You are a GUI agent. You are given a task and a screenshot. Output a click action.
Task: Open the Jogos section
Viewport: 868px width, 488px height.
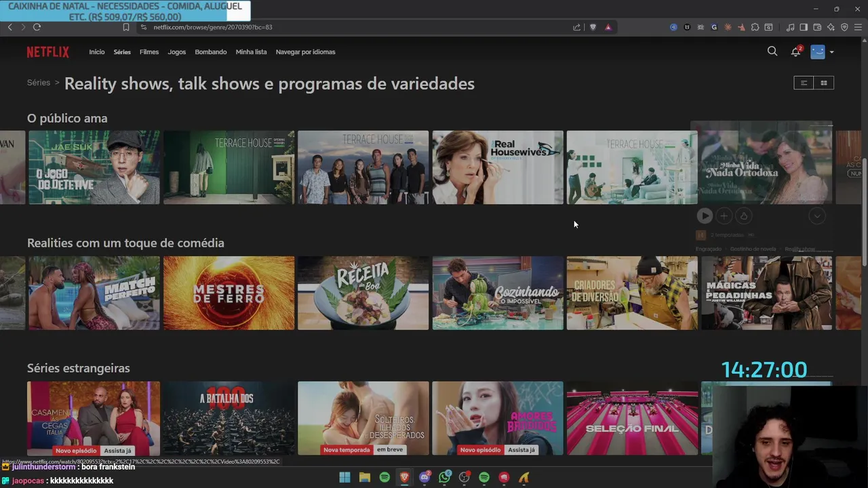177,52
